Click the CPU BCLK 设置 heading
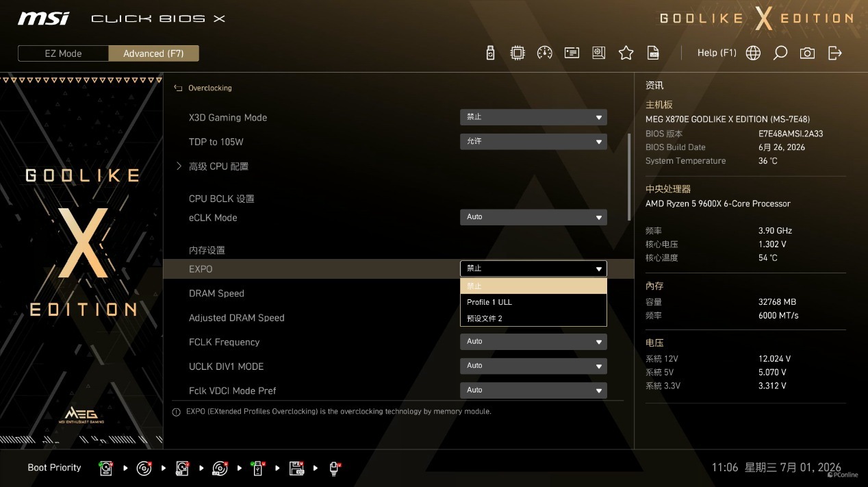Viewport: 868px width, 487px height. pos(222,199)
